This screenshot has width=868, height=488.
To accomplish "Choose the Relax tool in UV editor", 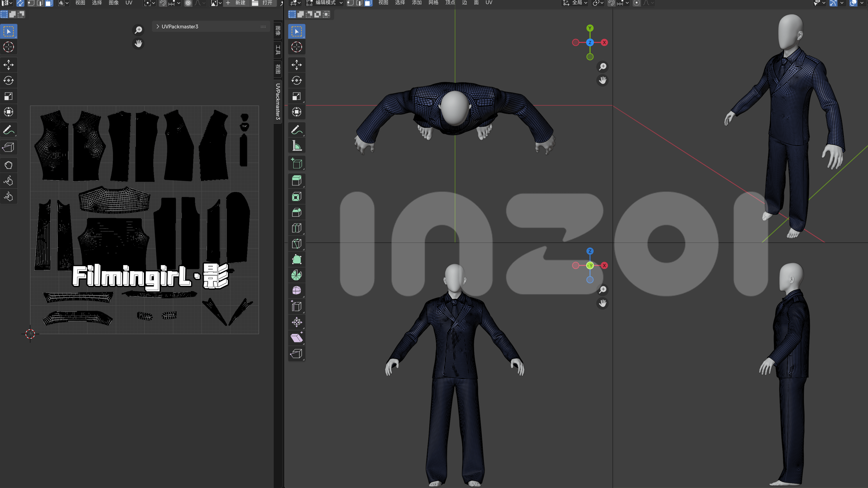I will 9,181.
